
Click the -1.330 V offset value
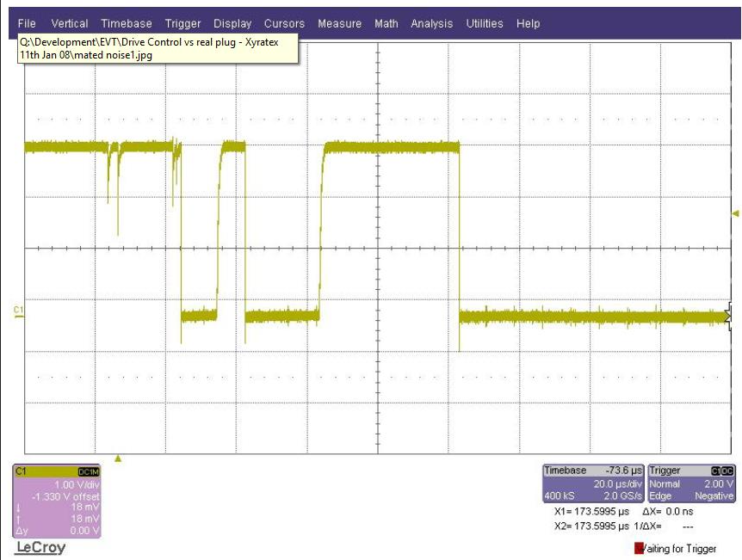point(65,496)
